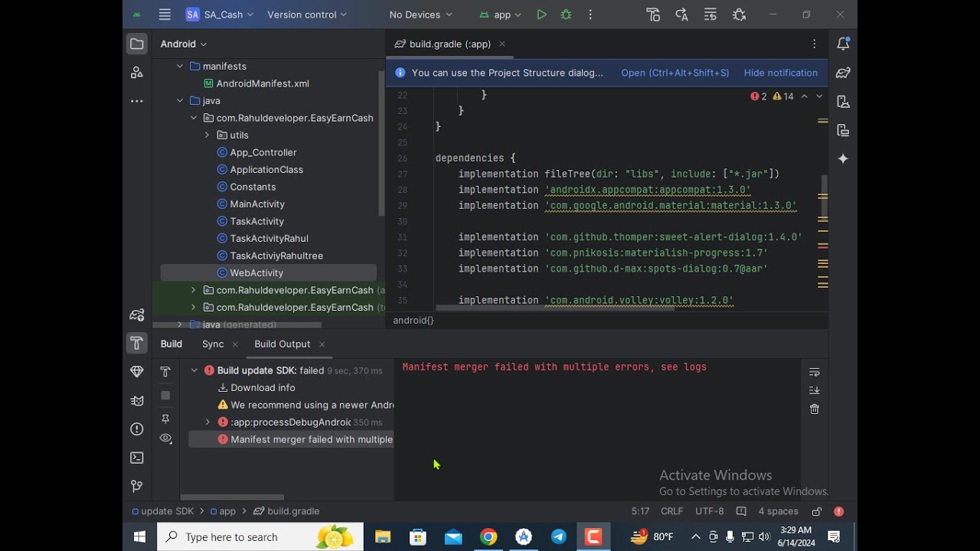
Task: Open the Structure icon in the left sidebar
Action: pos(137,72)
